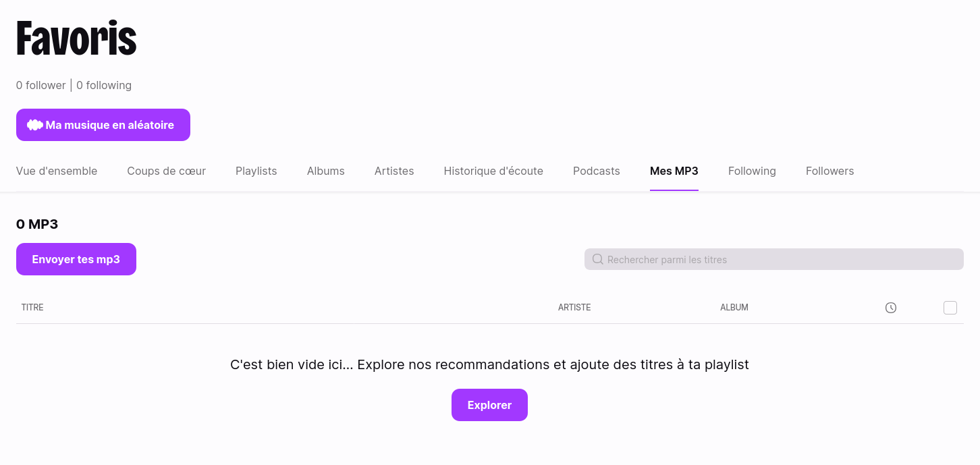The width and height of the screenshot is (980, 465).
Task: Open the Artistes tab
Action: coord(394,171)
